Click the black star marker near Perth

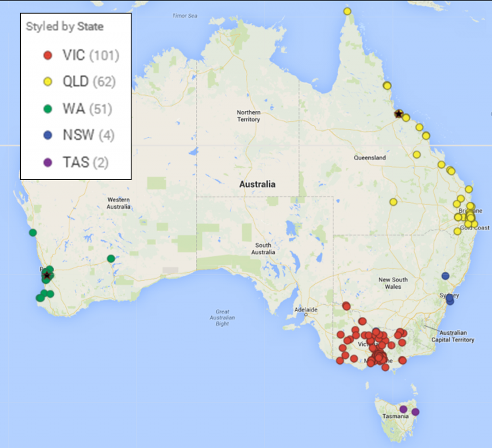coord(47,276)
